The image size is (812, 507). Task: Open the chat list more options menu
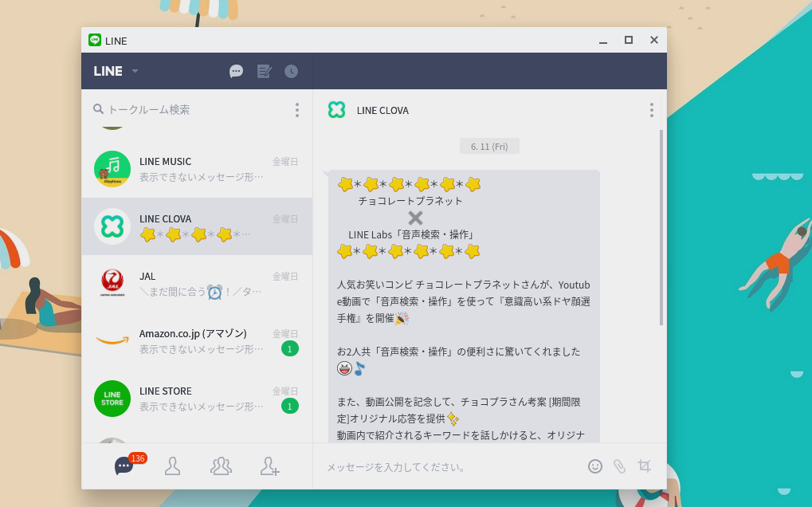coord(296,109)
